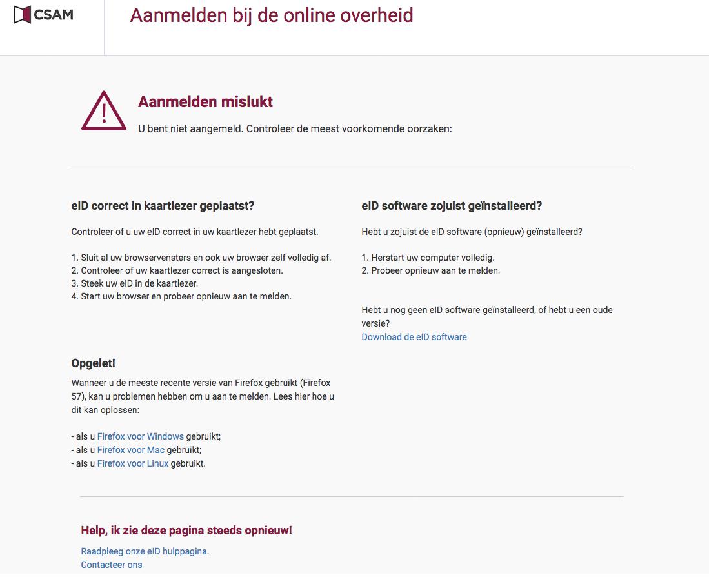709x588 pixels.
Task: Select the eID correct in kaartlezer geplaatst heading
Action: [x=163, y=206]
